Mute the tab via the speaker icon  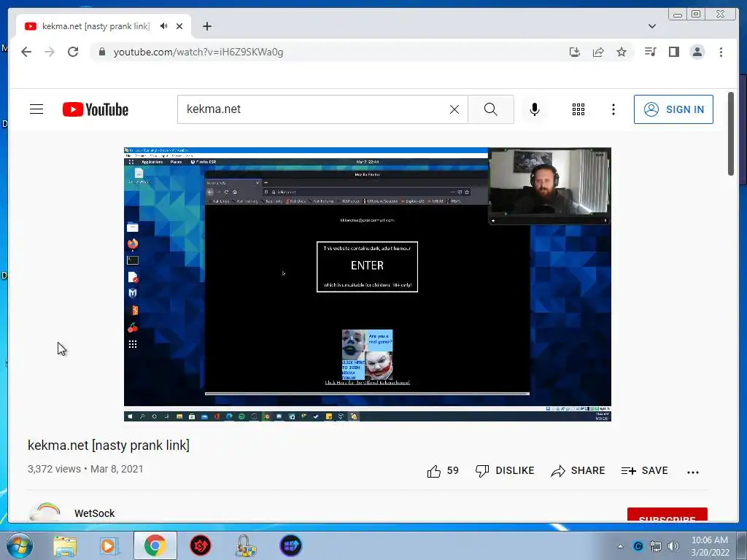[x=164, y=26]
